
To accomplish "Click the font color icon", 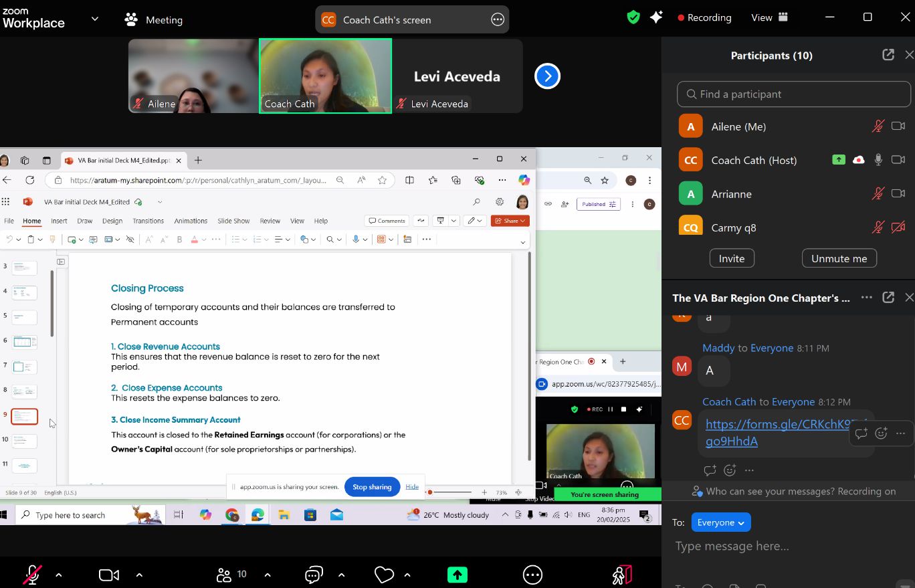I will [x=195, y=239].
